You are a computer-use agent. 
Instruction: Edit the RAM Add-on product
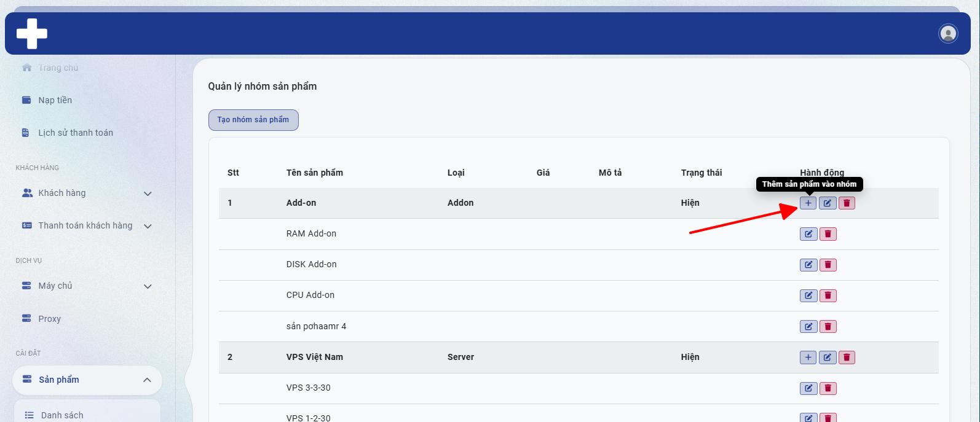(x=808, y=234)
